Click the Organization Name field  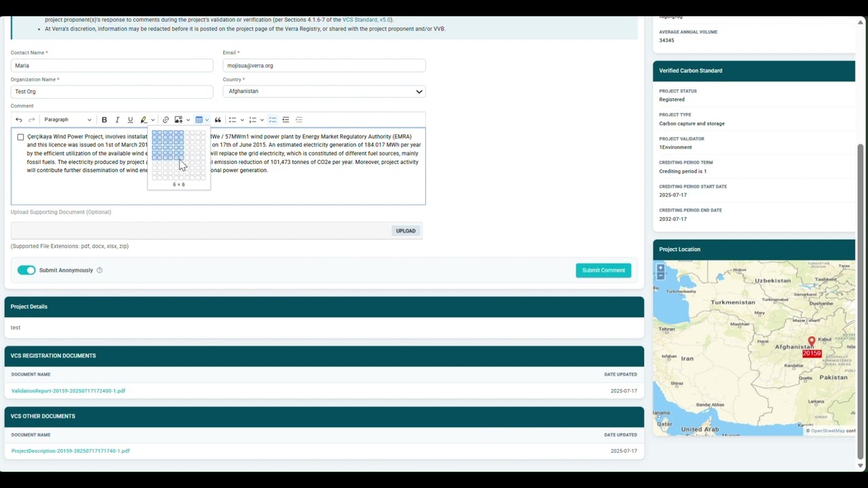pos(112,91)
